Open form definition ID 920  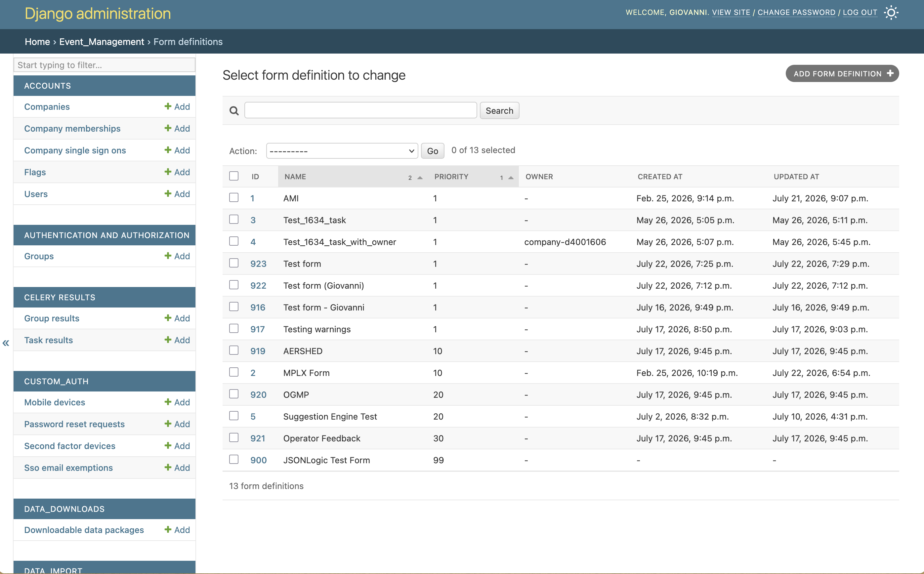258,395
